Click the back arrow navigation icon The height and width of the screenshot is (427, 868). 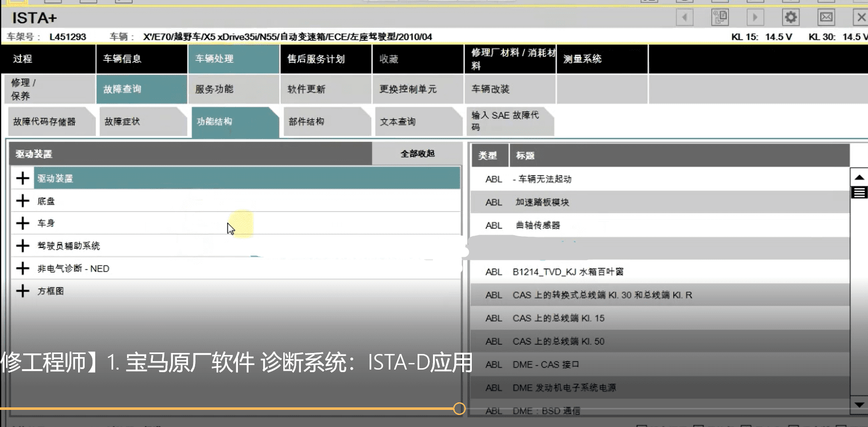click(684, 17)
